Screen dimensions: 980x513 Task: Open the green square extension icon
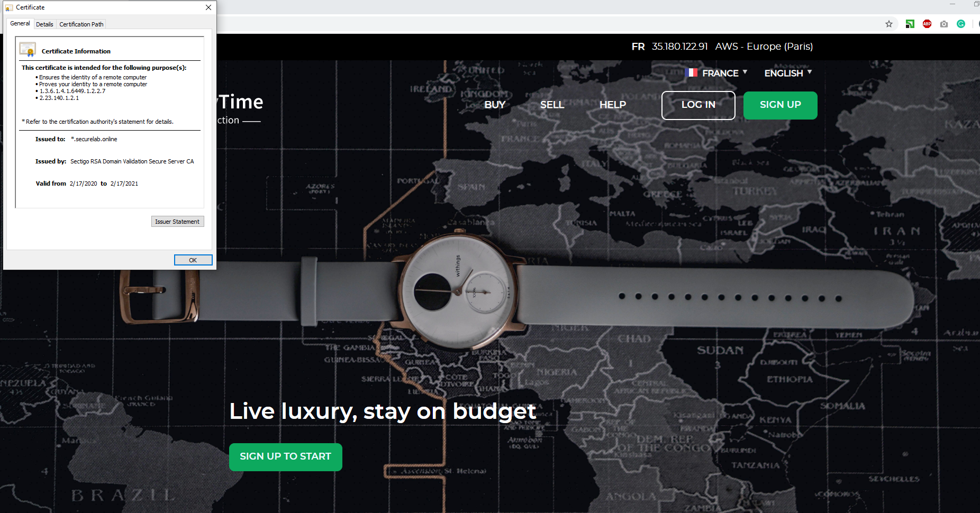pos(910,24)
